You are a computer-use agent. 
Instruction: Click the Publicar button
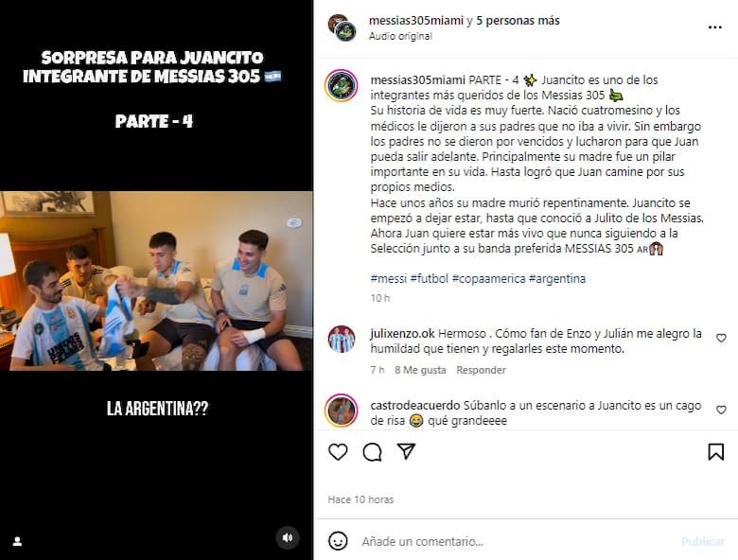[x=702, y=541]
